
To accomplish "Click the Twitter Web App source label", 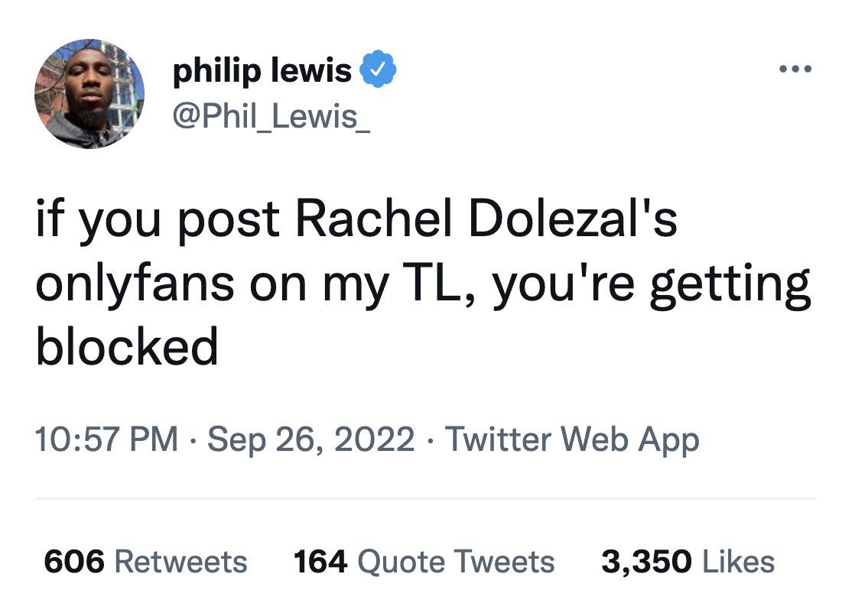I will [x=573, y=439].
